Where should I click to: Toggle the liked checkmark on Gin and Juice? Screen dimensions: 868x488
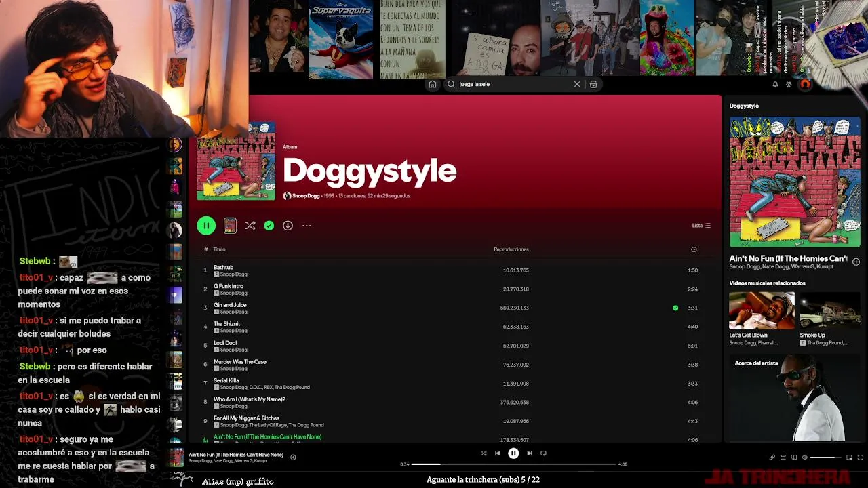tap(675, 308)
